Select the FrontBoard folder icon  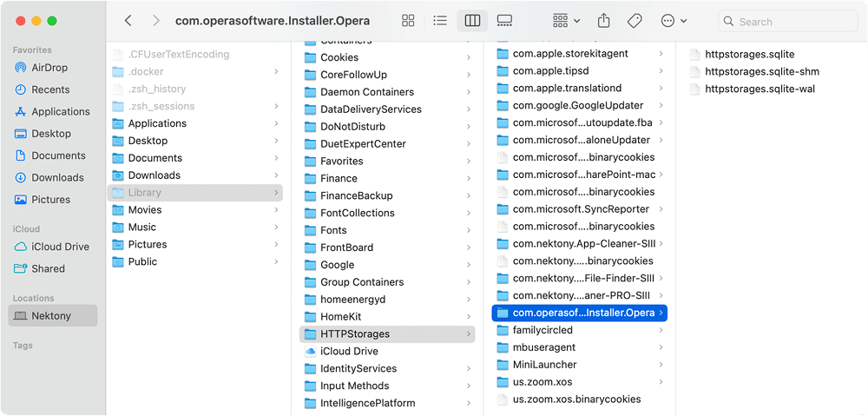[x=310, y=248]
